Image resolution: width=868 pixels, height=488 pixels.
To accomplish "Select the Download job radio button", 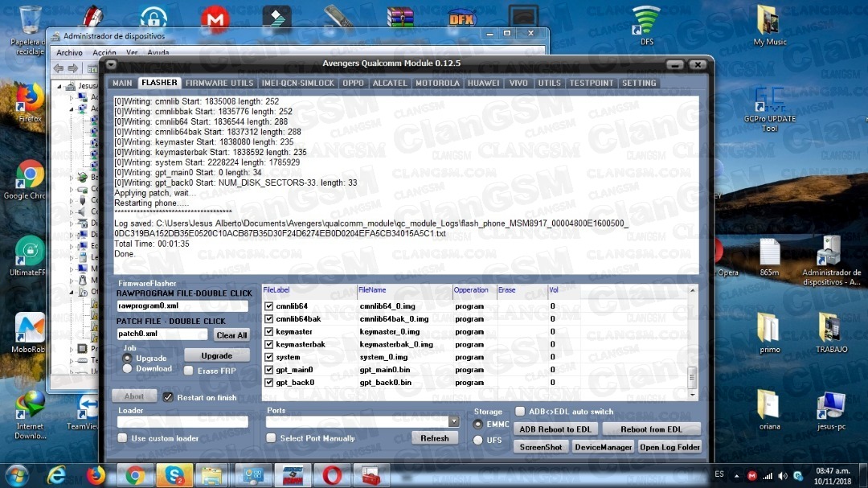I will click(128, 368).
